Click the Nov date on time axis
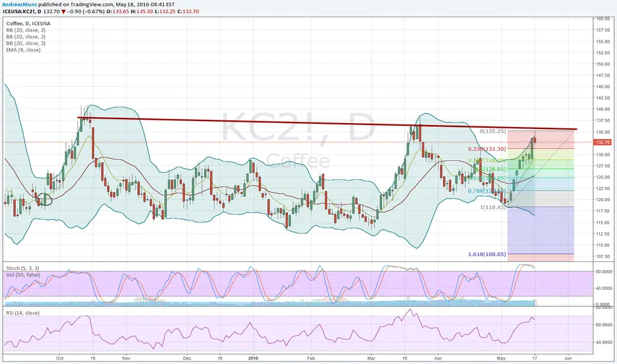Image resolution: width=617 pixels, height=364 pixels. tap(126, 358)
